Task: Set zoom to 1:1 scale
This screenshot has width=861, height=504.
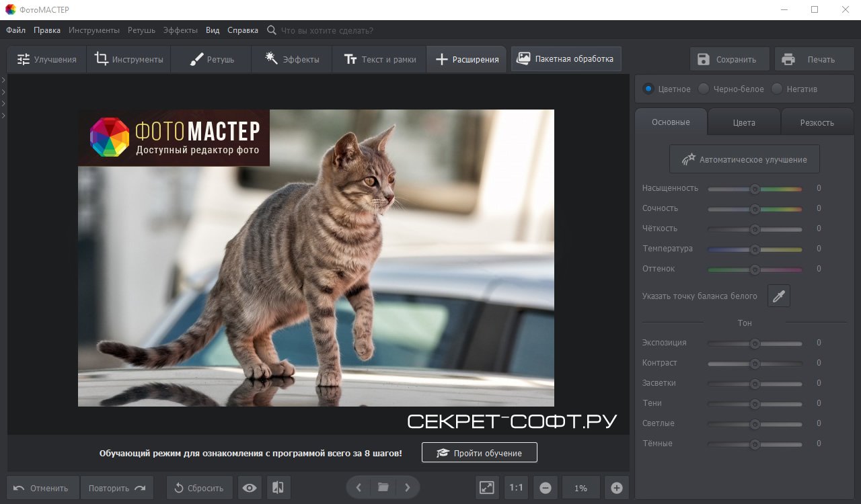Action: [517, 488]
